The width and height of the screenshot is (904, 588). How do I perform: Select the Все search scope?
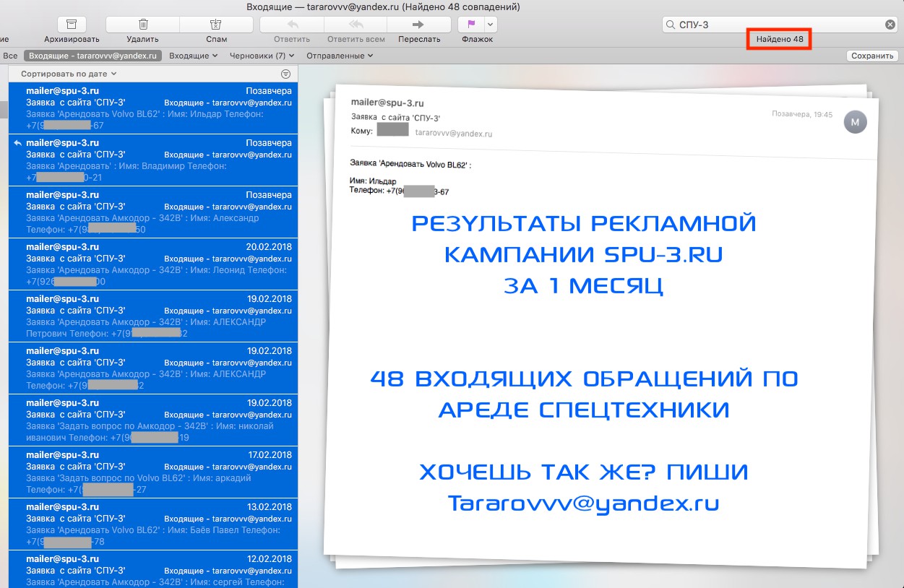[x=10, y=56]
